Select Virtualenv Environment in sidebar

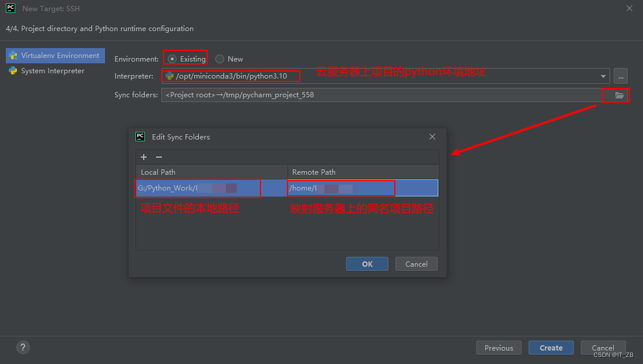pos(55,56)
